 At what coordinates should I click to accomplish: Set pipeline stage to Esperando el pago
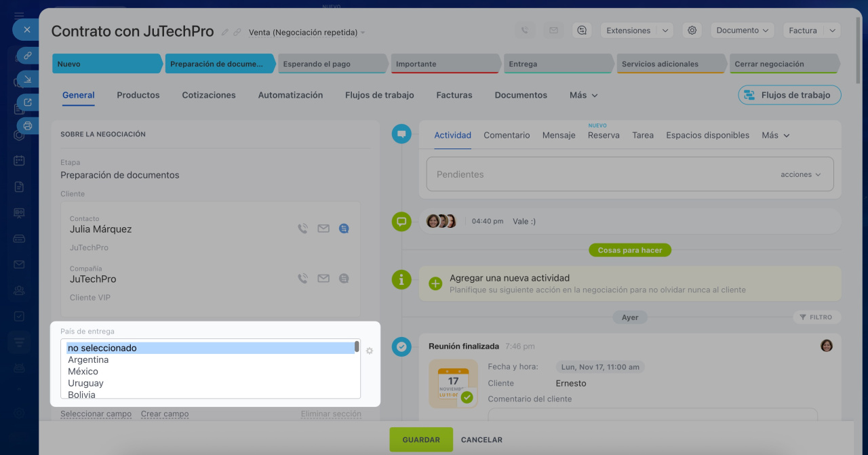point(332,64)
